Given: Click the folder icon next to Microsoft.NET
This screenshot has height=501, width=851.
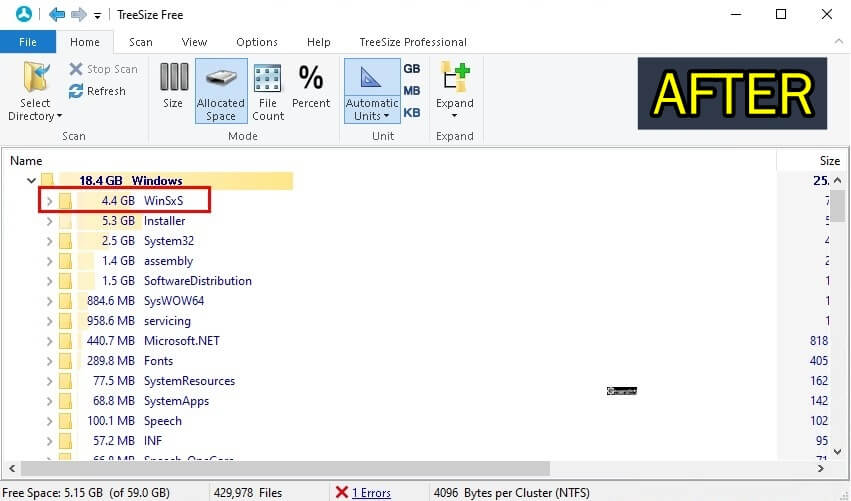Looking at the screenshot, I should (x=66, y=342).
